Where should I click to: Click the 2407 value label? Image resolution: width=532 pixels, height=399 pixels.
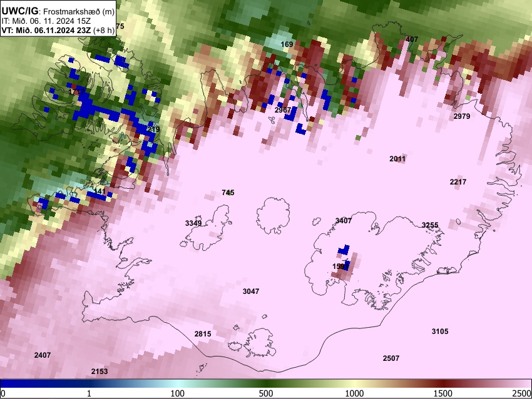pyautogui.click(x=43, y=355)
